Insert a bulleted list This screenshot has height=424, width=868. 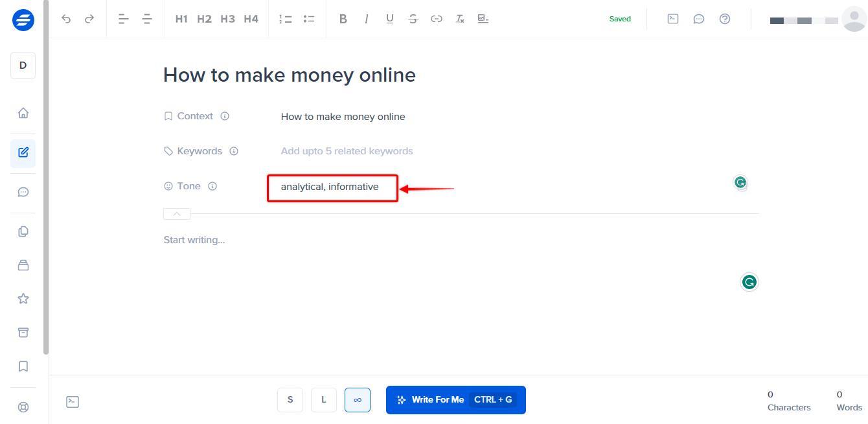click(309, 19)
